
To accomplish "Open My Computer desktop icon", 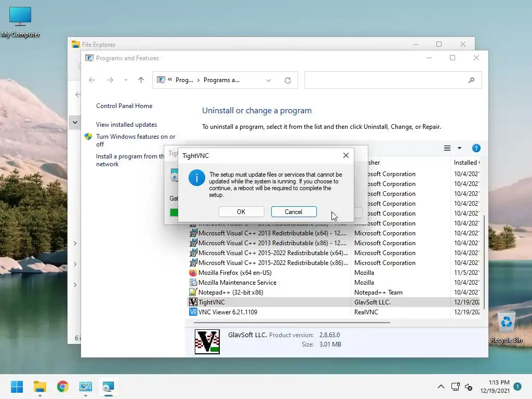I will tap(20, 22).
